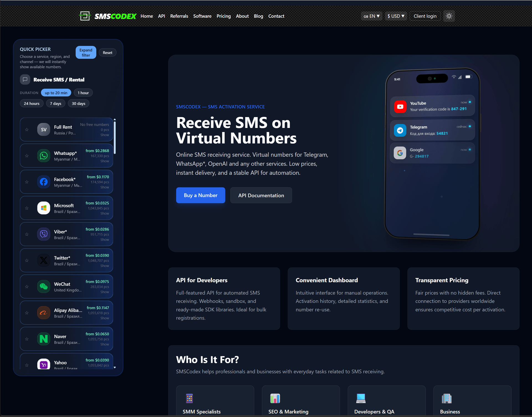Toggle light/dark theme sun icon

[x=449, y=16]
